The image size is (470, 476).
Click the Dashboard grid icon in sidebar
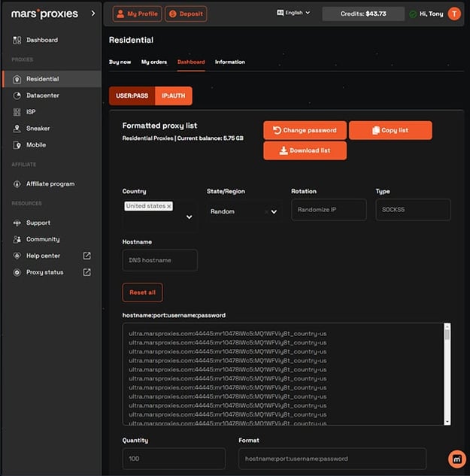click(x=17, y=40)
